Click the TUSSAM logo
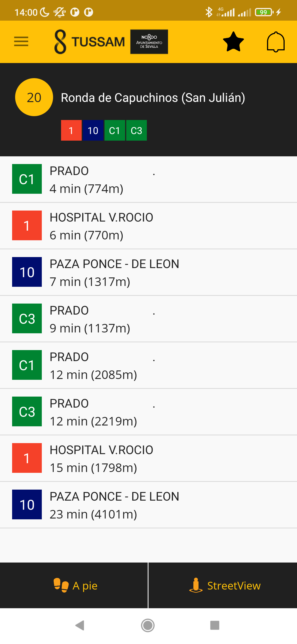Image resolution: width=297 pixels, height=644 pixels. [x=90, y=42]
